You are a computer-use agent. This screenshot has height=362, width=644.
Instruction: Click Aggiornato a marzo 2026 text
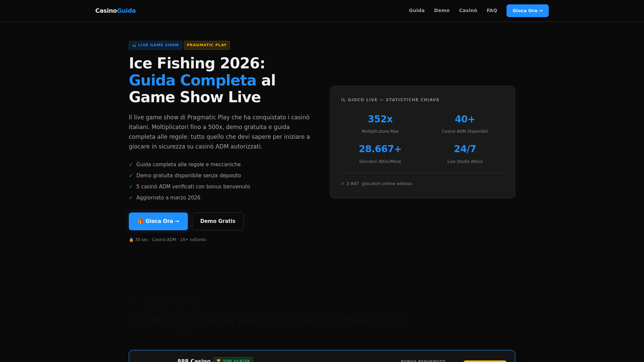[168, 198]
